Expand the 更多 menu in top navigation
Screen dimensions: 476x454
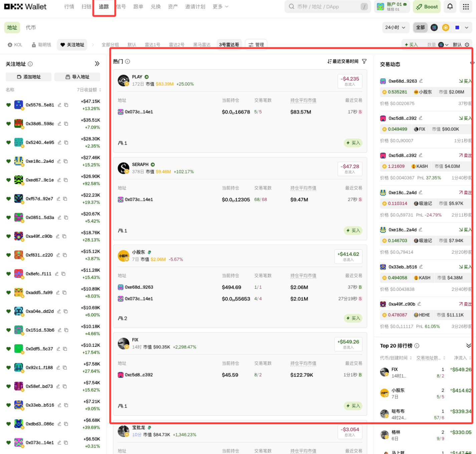tap(220, 7)
